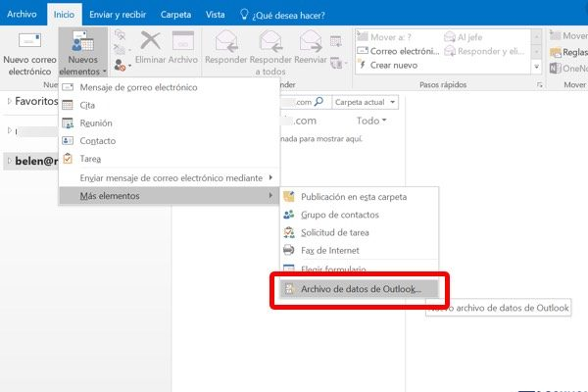The height and width of the screenshot is (392, 588).
Task: Open the Todo filter dropdown
Action: [371, 121]
